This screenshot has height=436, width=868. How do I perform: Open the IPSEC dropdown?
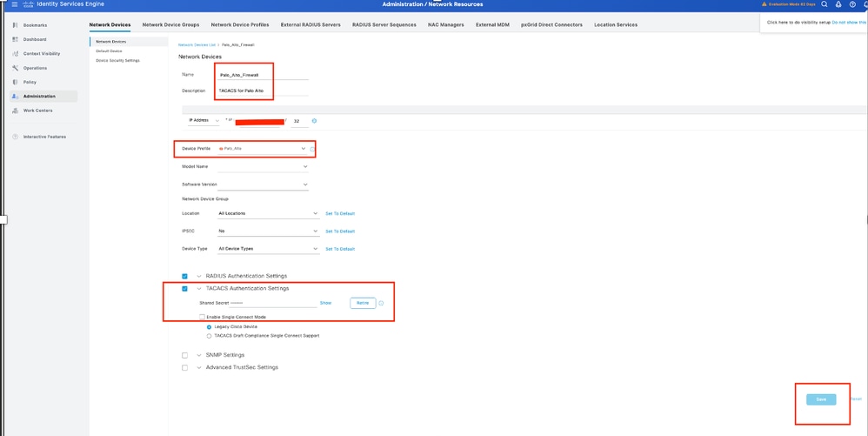click(269, 231)
